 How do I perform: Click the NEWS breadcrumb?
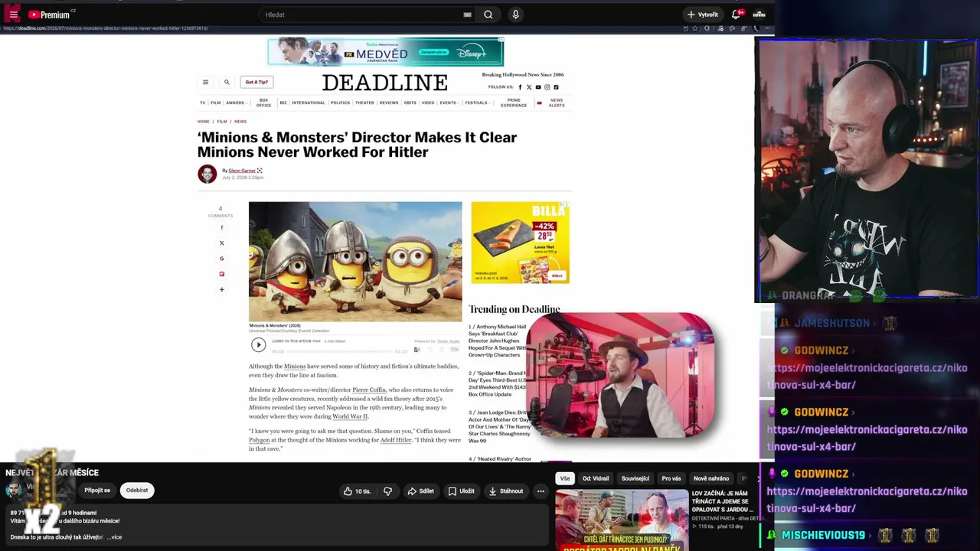tap(240, 122)
